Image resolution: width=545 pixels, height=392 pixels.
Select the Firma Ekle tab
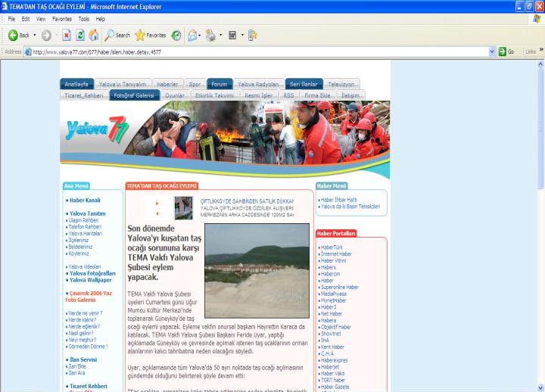click(317, 95)
